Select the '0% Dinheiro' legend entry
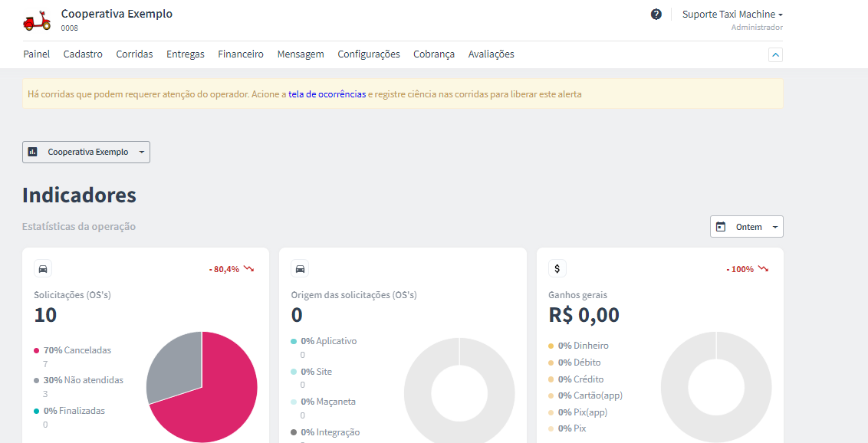Viewport: 868px width, 443px height. click(x=578, y=346)
